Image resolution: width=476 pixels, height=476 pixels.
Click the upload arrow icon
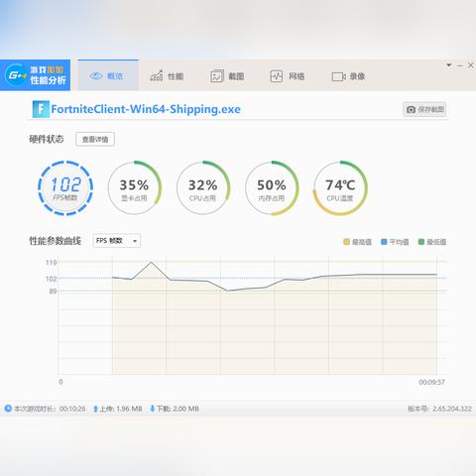pos(95,409)
